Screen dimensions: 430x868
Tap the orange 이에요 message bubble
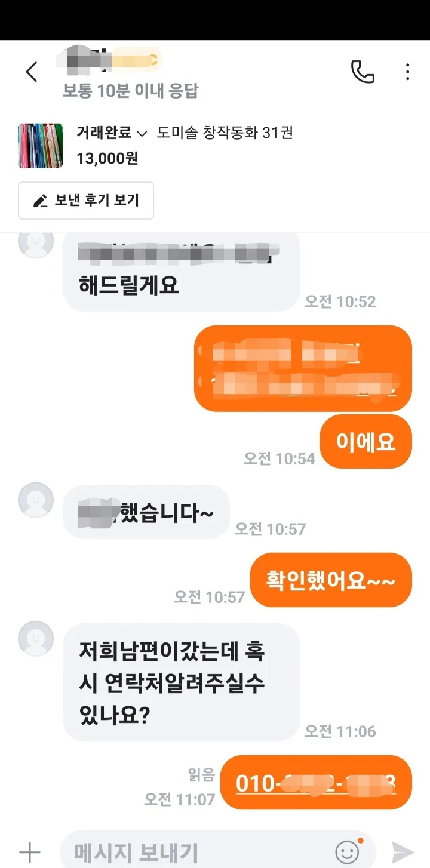pos(366,442)
